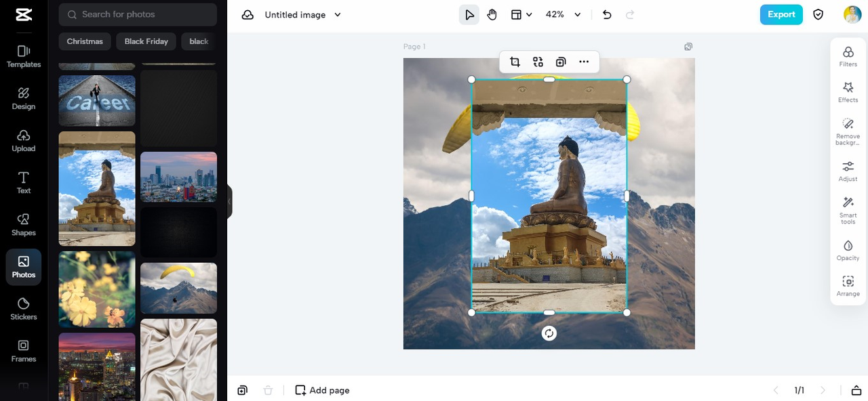Select the Christmas search tag
The image size is (868, 401).
[x=85, y=41]
